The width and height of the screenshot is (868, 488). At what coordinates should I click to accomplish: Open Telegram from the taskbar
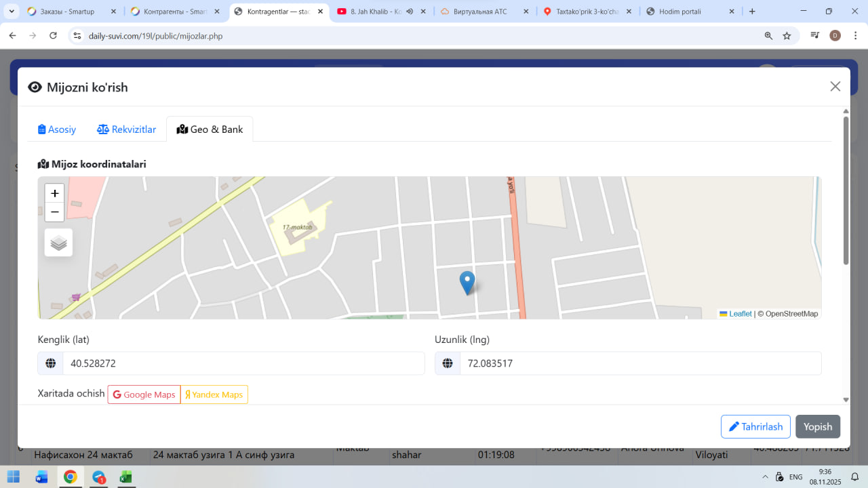(99, 476)
